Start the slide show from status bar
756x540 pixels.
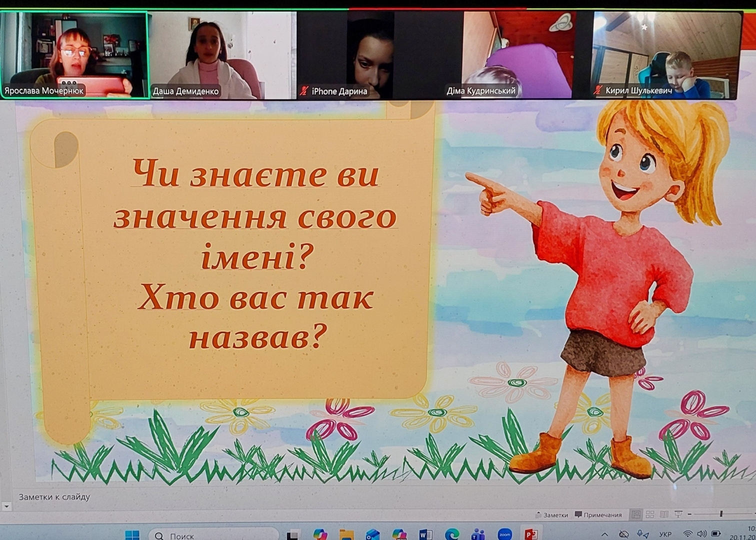678,514
